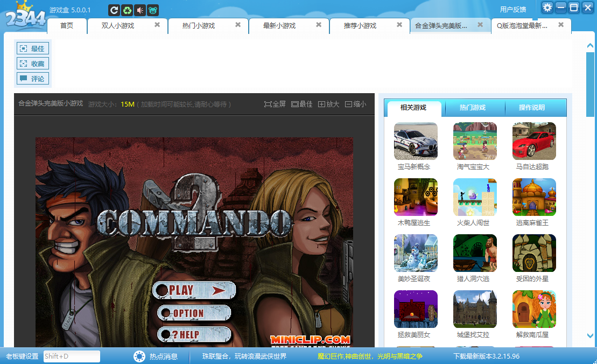597x364 pixels.
Task: Click the 合金弹头完美版小游戏 title text
Action: (x=51, y=103)
